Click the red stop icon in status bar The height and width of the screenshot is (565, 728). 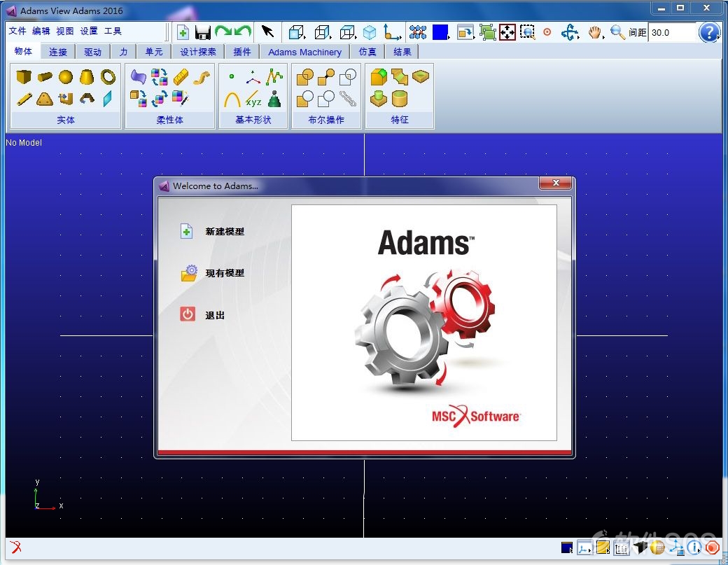pyautogui.click(x=712, y=547)
